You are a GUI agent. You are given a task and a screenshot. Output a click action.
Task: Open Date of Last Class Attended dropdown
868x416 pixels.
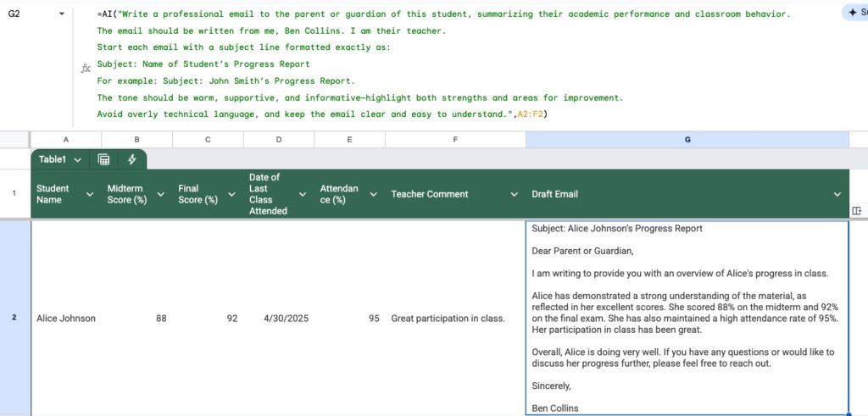pyautogui.click(x=303, y=195)
